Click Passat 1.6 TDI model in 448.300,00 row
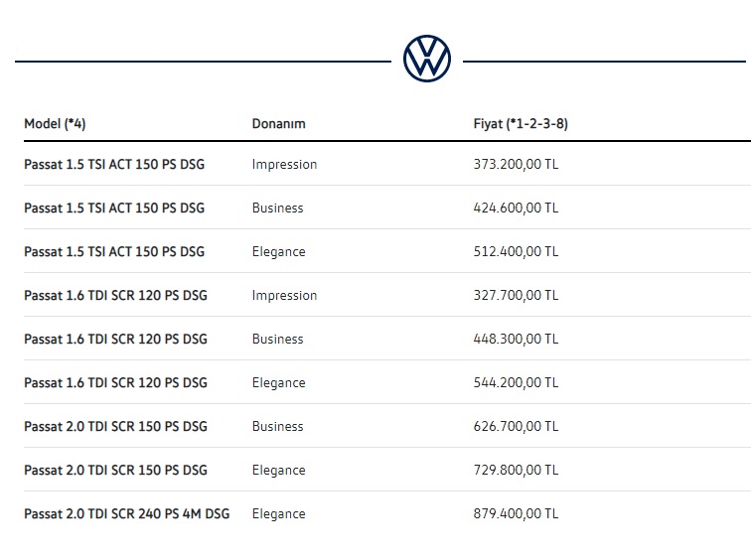The height and width of the screenshot is (560, 751). pyautogui.click(x=116, y=339)
